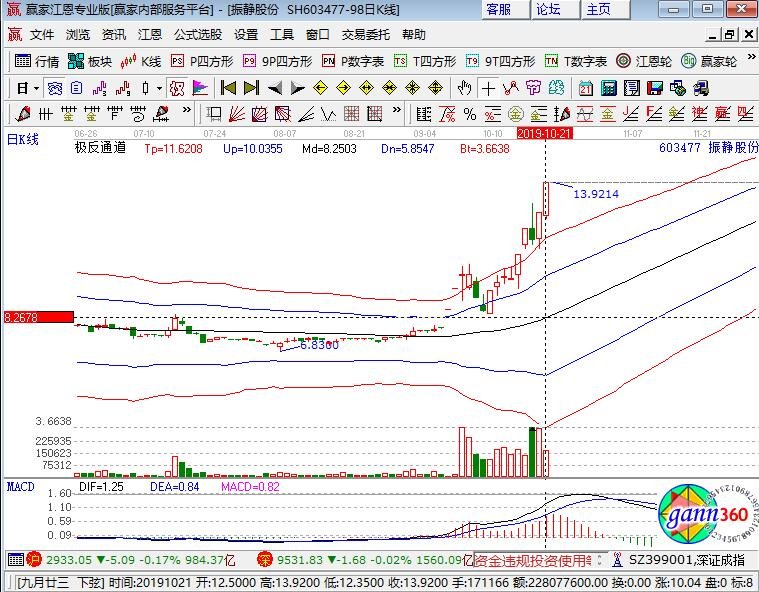Select the Gann fan lines tool
Viewport: 759px width, 592px height.
[x=237, y=114]
